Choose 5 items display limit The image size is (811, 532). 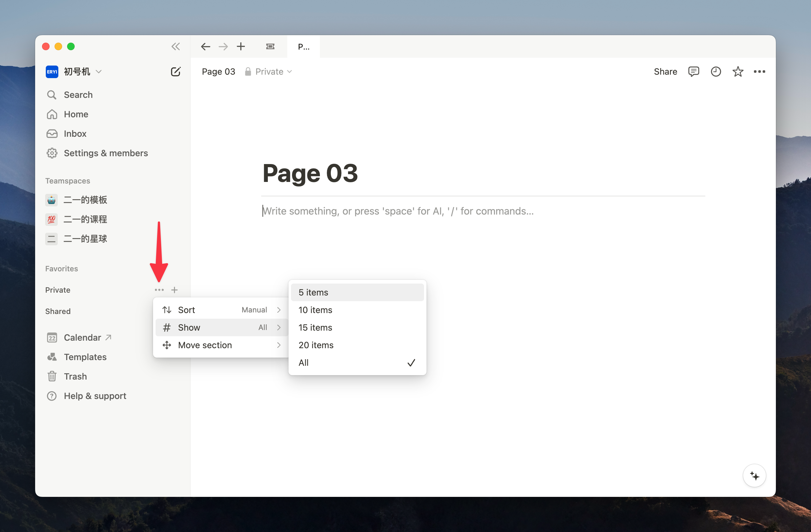(357, 292)
